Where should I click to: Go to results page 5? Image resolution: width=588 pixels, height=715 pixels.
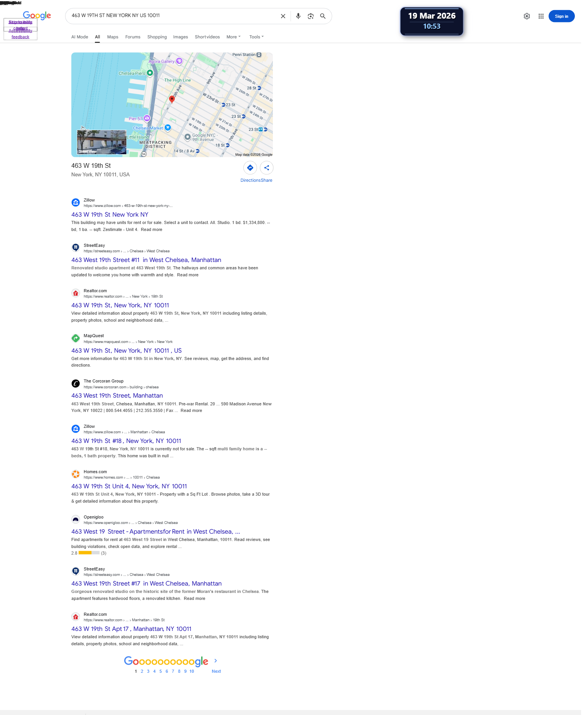click(x=160, y=671)
